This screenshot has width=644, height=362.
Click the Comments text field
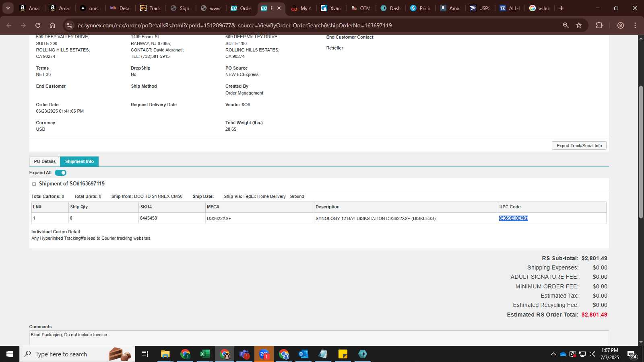(x=319, y=338)
